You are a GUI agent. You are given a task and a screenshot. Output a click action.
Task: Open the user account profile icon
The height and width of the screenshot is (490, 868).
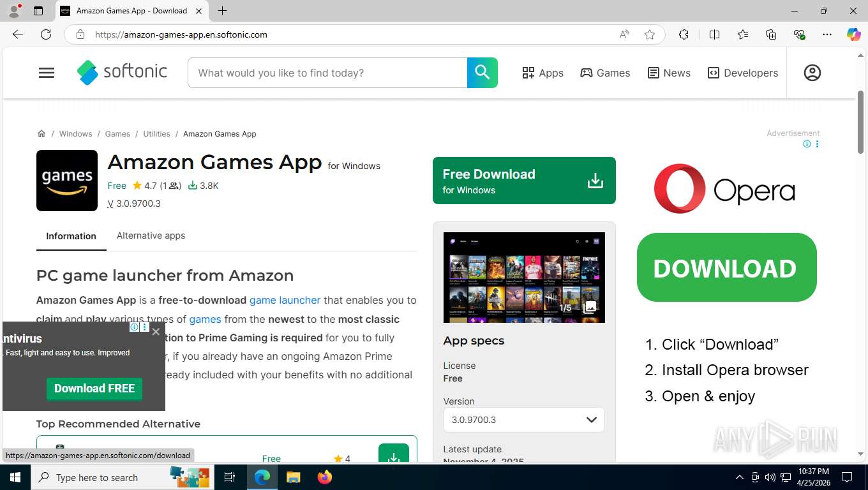point(812,73)
